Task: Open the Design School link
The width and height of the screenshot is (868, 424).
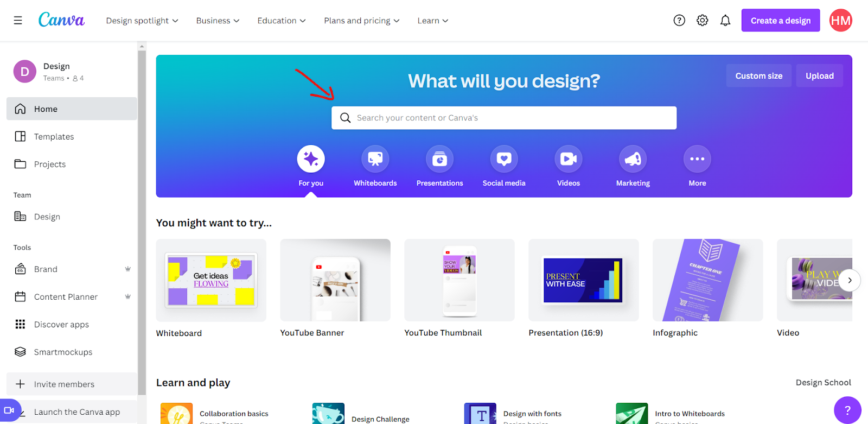Action: click(824, 382)
